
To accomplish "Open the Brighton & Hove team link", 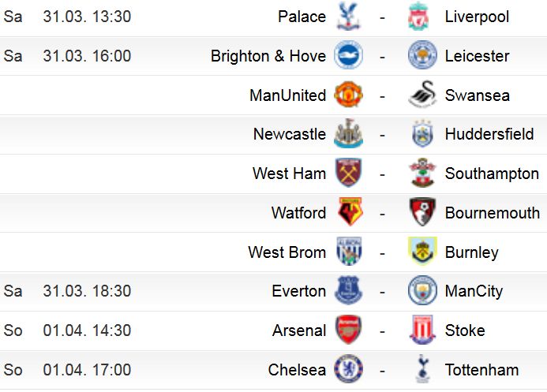I will tap(268, 56).
